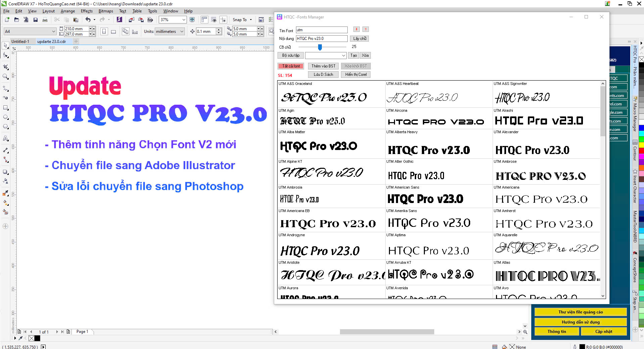644x349 pixels.
Task: Open the 'Bộ sưu tập' collection combo box
Action: coord(326,55)
